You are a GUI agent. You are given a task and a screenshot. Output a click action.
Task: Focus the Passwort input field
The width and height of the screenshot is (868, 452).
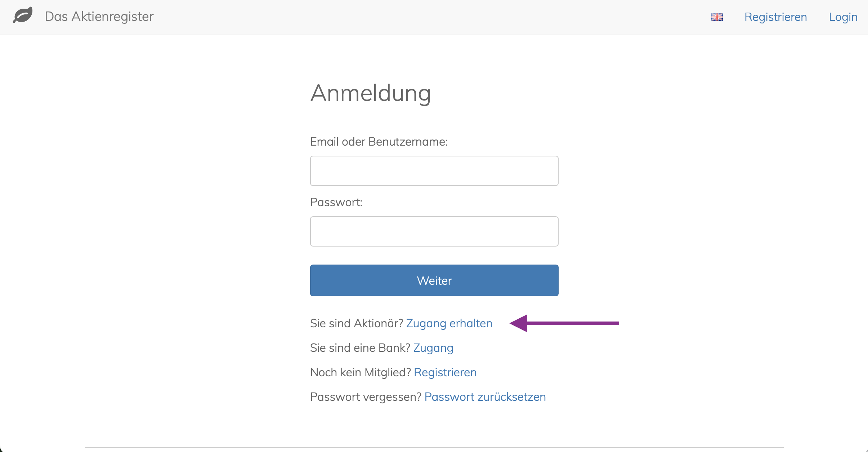(x=434, y=231)
